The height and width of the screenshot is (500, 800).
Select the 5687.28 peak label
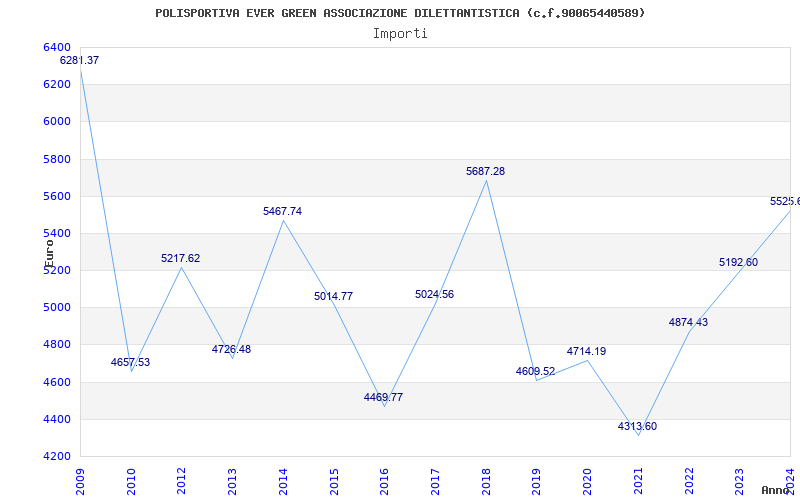click(x=486, y=171)
